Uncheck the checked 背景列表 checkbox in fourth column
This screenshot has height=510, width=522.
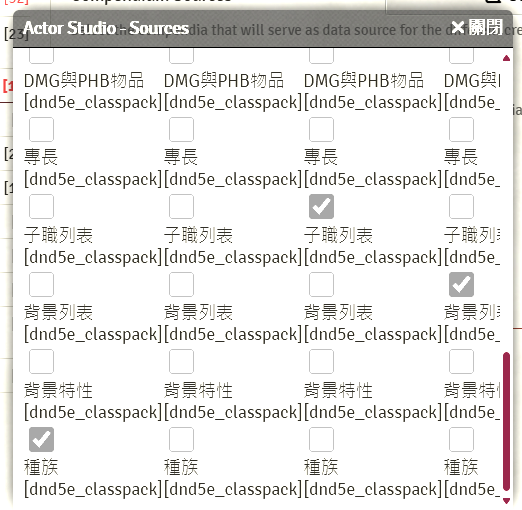[x=461, y=284]
